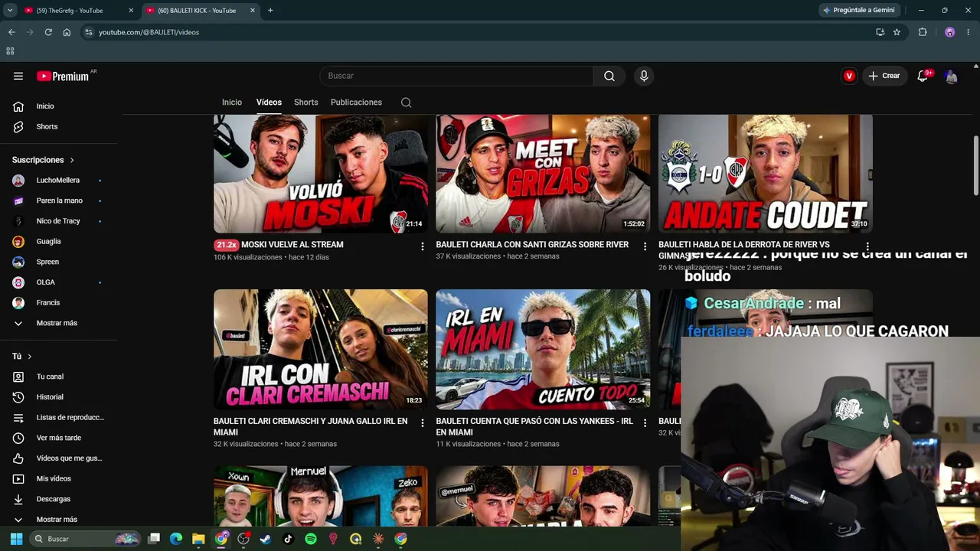Click the red V icon next to Crear

(x=849, y=76)
